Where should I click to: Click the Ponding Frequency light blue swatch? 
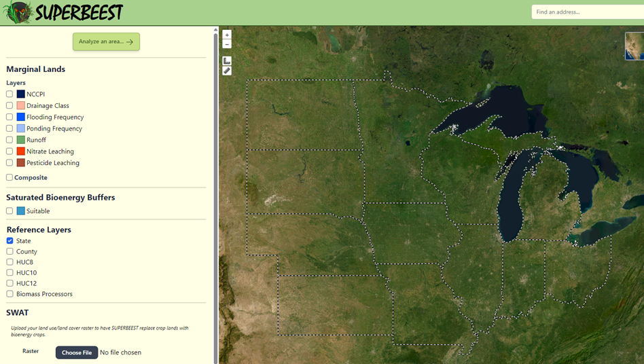pos(21,128)
